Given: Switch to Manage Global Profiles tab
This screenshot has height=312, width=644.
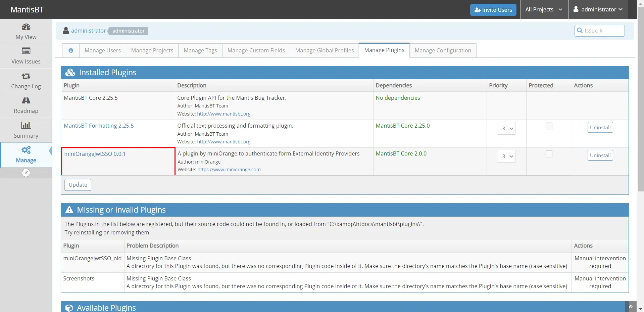Looking at the screenshot, I should pyautogui.click(x=325, y=50).
